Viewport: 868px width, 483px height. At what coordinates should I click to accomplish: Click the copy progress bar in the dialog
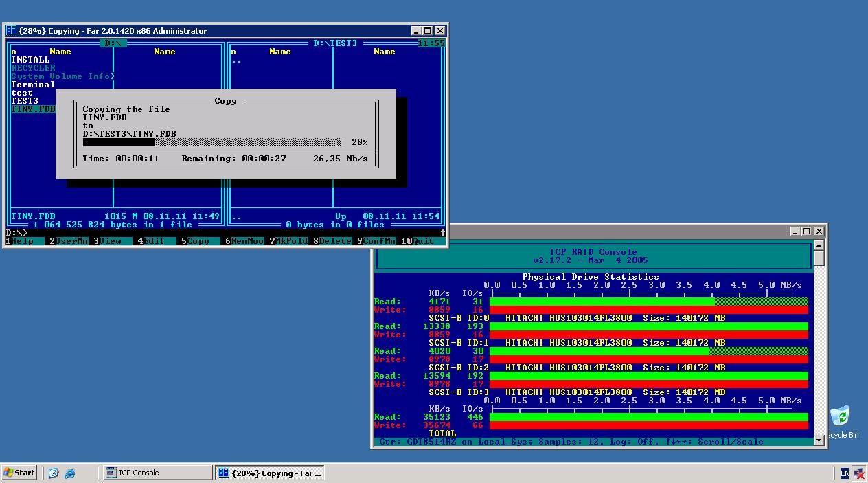pos(212,142)
